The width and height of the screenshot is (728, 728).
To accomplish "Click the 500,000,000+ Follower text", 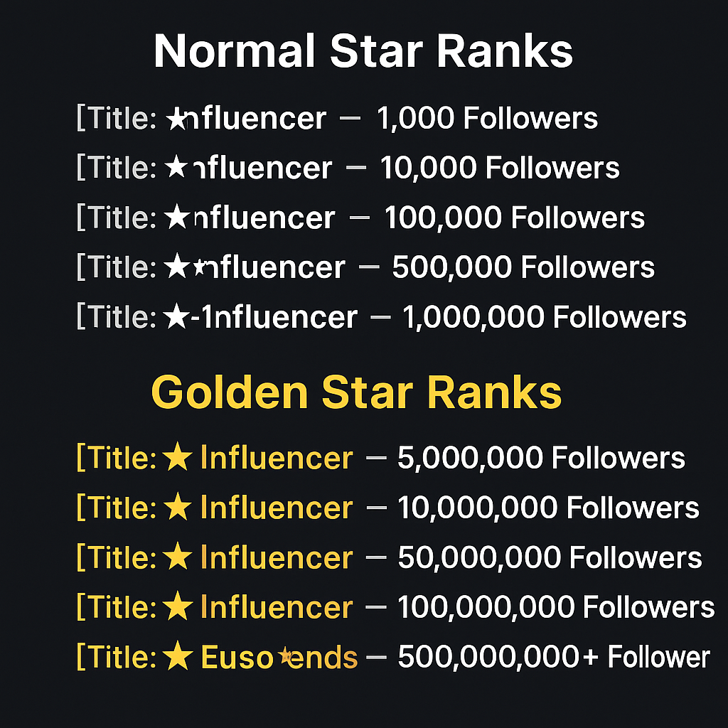I will pyautogui.click(x=554, y=657).
